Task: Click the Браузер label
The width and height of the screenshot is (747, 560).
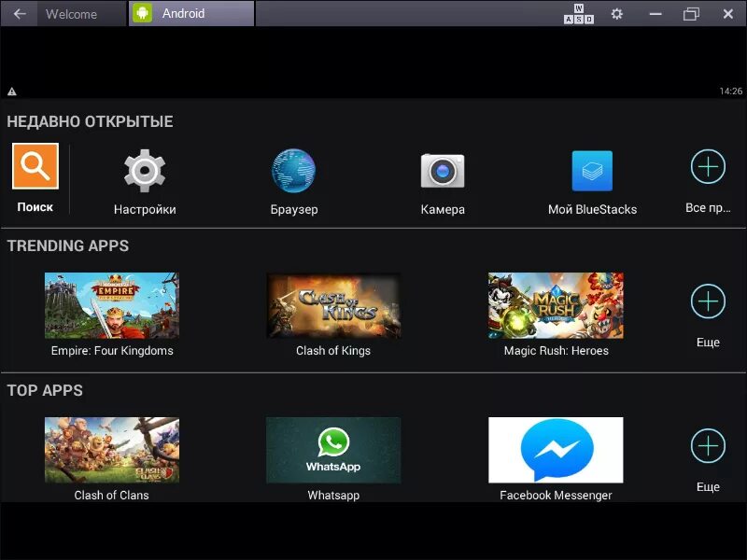Action: 294,209
